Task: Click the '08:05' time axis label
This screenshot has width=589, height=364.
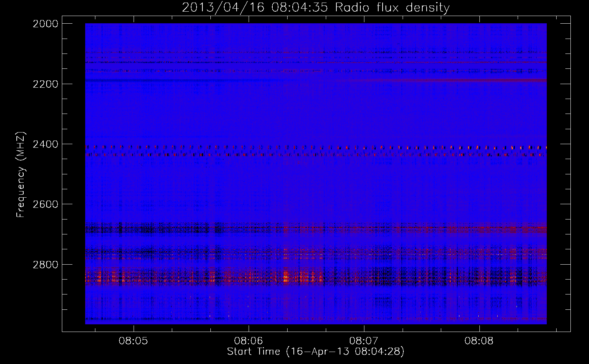Action: 134,341
